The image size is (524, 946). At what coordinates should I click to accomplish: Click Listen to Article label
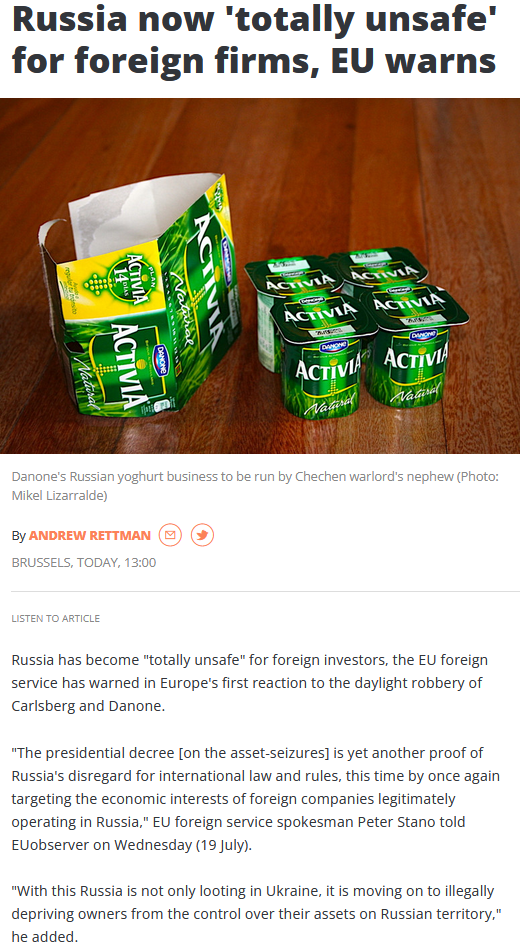[55, 618]
